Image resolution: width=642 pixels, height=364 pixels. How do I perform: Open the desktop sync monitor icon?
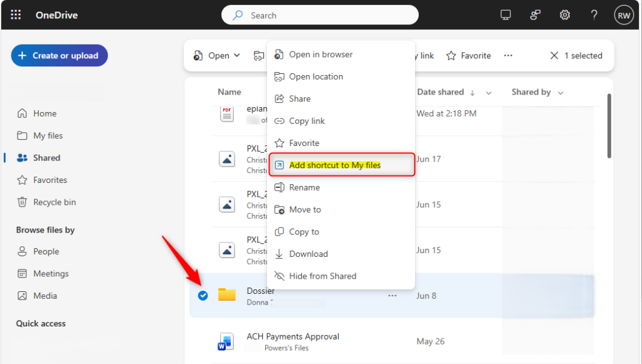point(506,15)
